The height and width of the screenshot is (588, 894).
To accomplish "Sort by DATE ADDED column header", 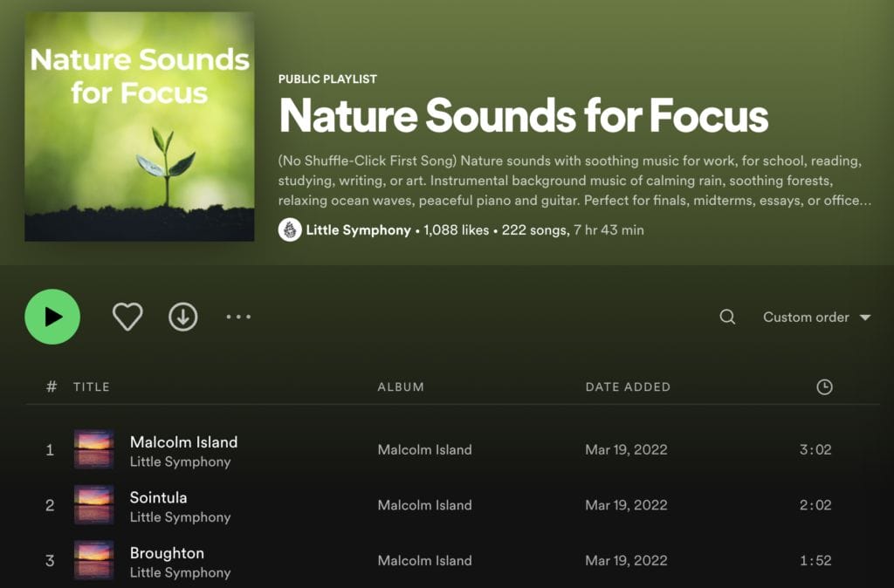I will click(628, 386).
